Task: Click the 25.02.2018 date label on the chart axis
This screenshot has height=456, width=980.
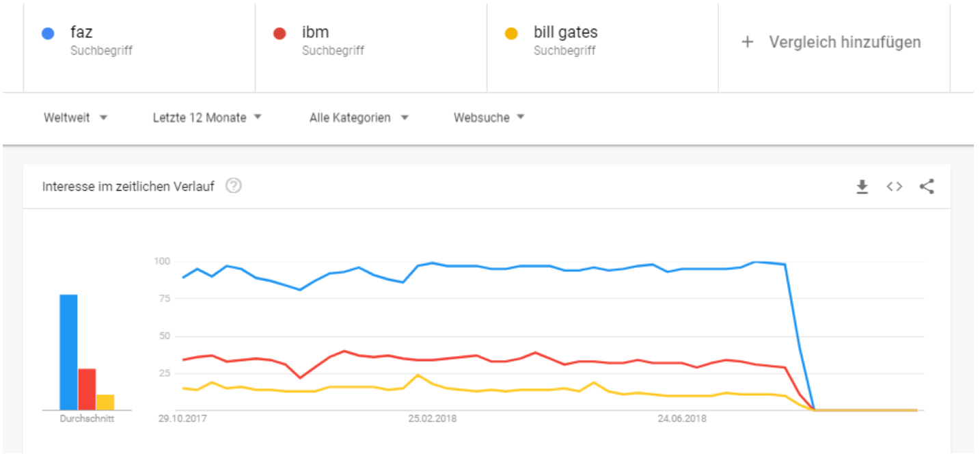Action: coord(432,418)
